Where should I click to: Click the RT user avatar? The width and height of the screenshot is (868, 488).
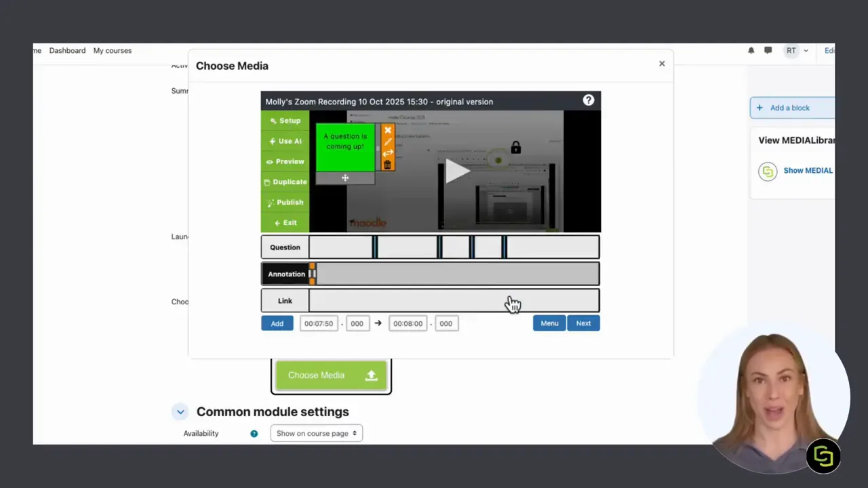coord(791,51)
